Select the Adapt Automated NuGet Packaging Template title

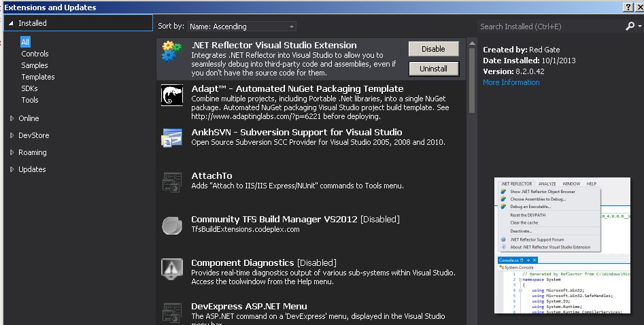click(x=297, y=89)
